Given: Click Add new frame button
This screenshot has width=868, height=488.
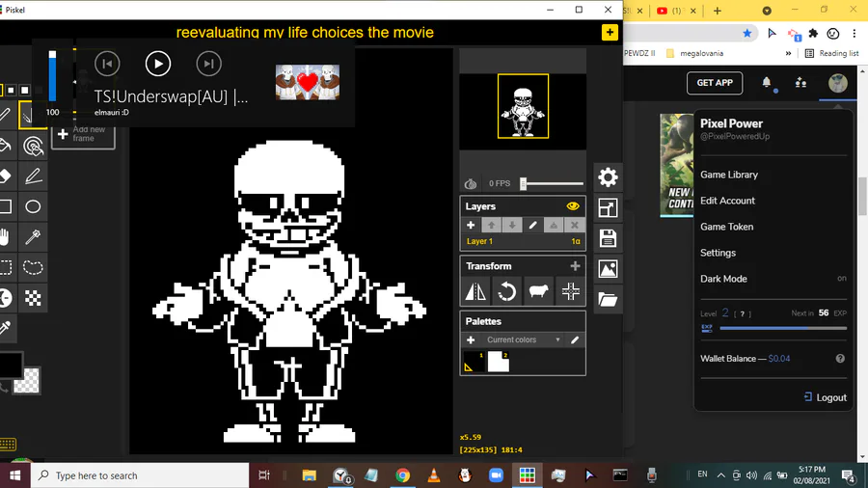Looking at the screenshot, I should 83,134.
